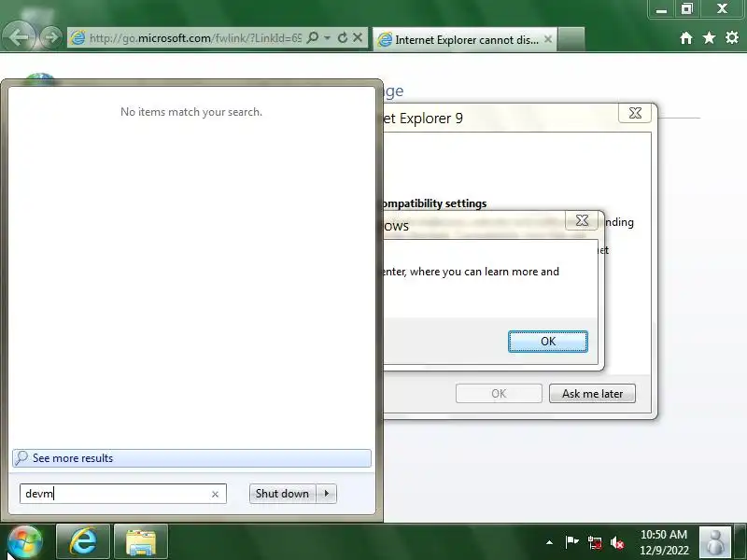Screen dimensions: 747x560
Task: Open Windows Explorer folder from taskbar
Action: pyautogui.click(x=141, y=541)
